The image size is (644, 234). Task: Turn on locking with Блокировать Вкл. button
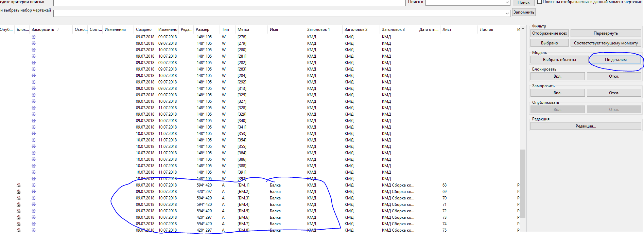[x=557, y=76]
